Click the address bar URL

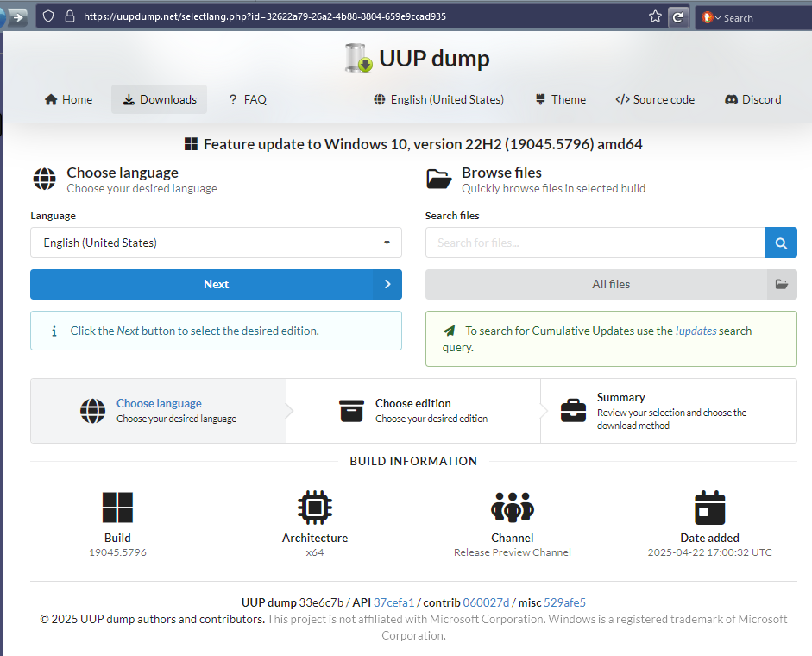(265, 16)
